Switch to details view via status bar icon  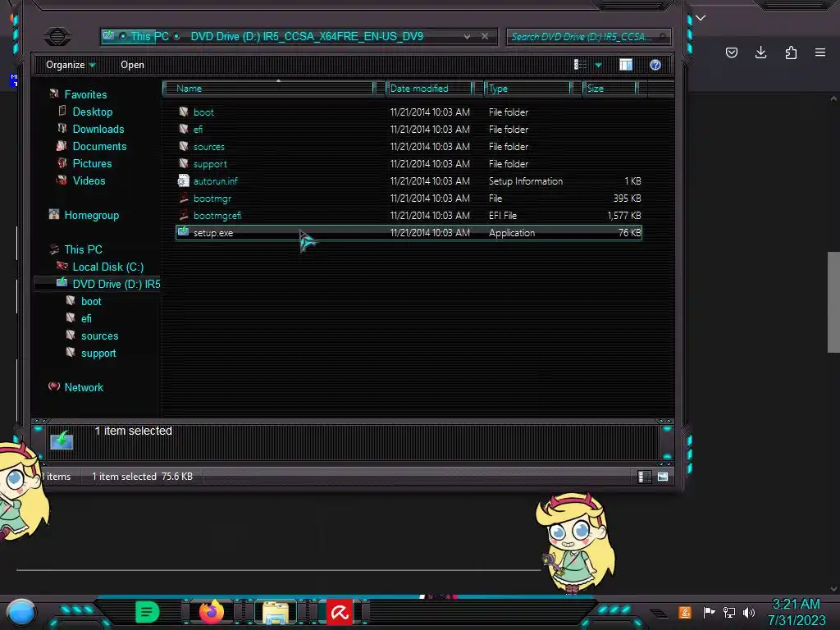(645, 477)
